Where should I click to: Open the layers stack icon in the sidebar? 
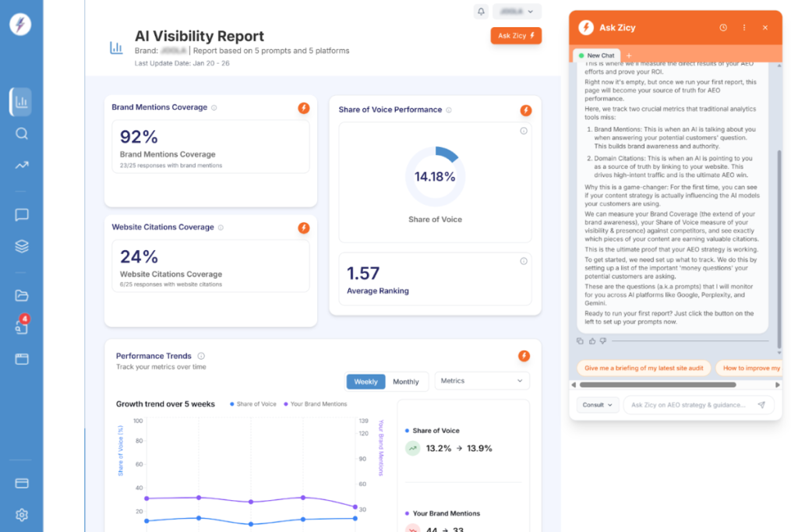point(21,246)
